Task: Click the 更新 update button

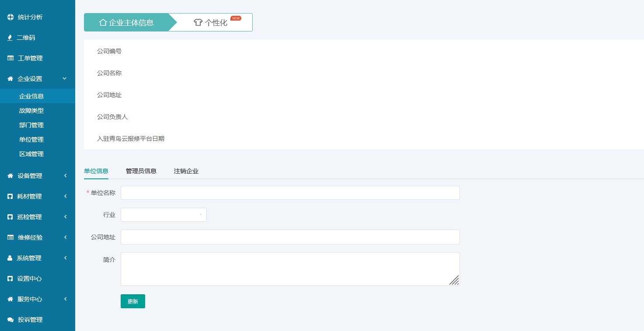Action: pos(132,301)
